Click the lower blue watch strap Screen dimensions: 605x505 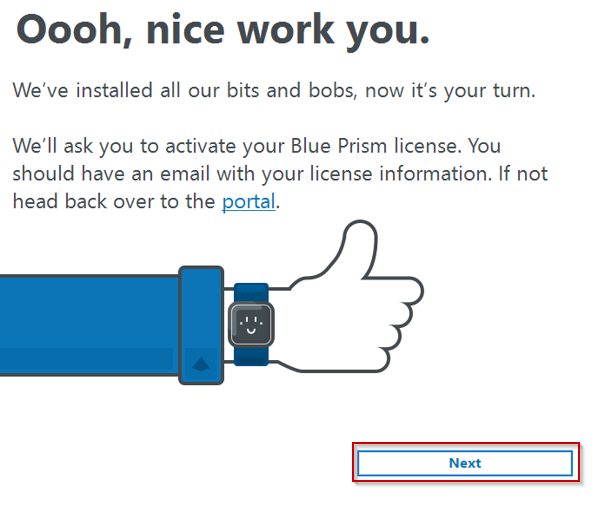[x=251, y=356]
